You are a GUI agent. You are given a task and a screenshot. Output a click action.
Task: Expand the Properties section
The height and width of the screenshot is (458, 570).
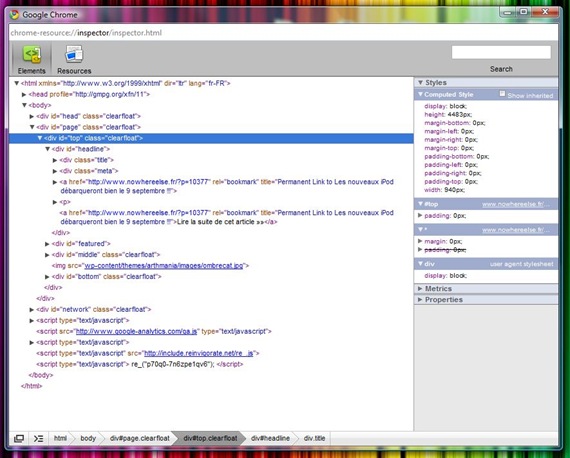click(x=420, y=300)
